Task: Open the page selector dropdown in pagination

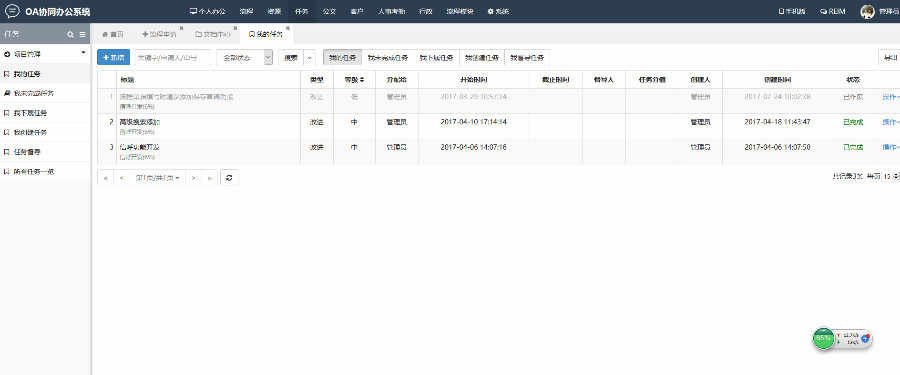Action: point(157,178)
